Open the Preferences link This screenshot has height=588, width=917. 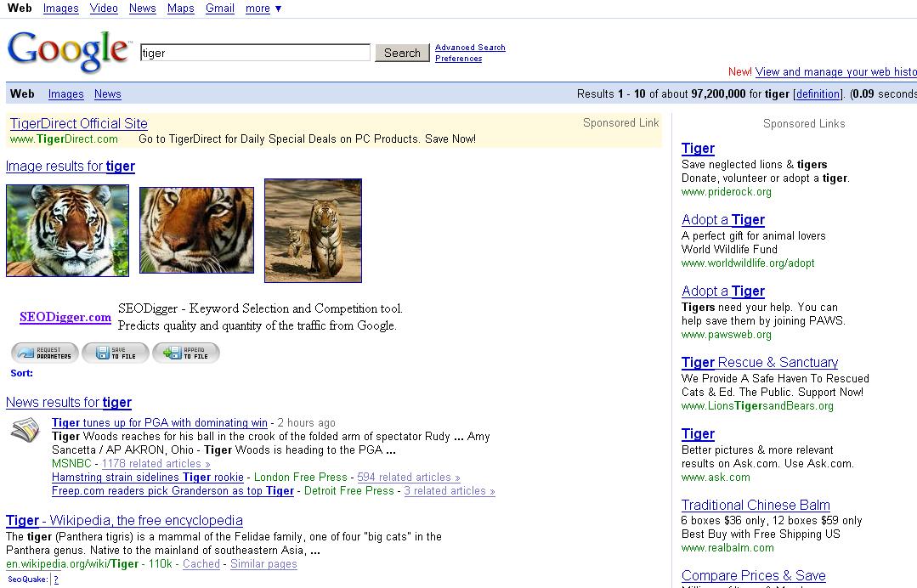coord(459,59)
